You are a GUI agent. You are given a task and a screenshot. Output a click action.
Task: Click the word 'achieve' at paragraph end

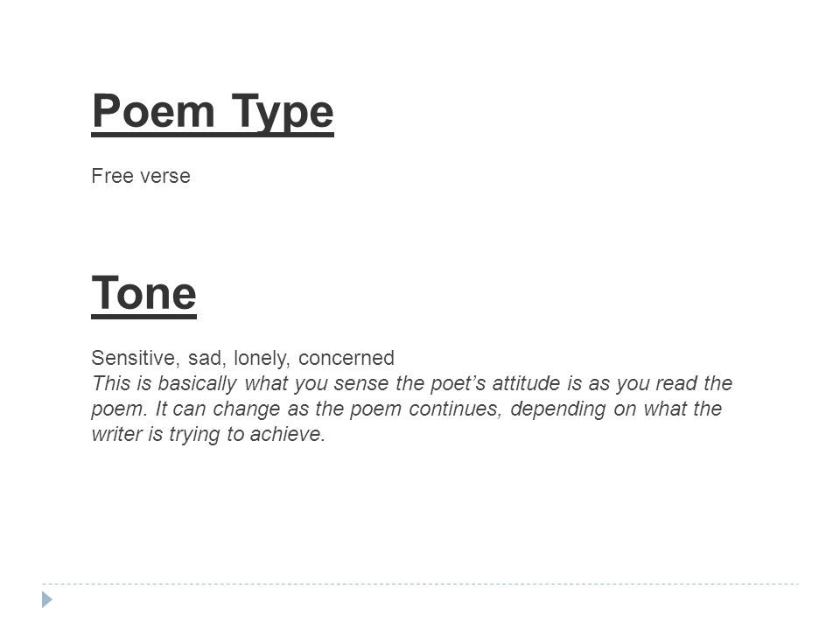pos(288,435)
